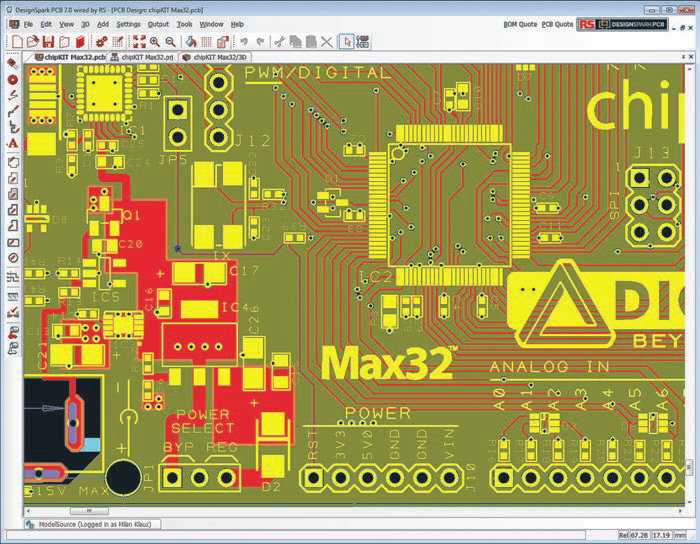Image resolution: width=700 pixels, height=544 pixels.
Task: Click the Design Rule Check icon in sidebar
Action: [x=12, y=312]
